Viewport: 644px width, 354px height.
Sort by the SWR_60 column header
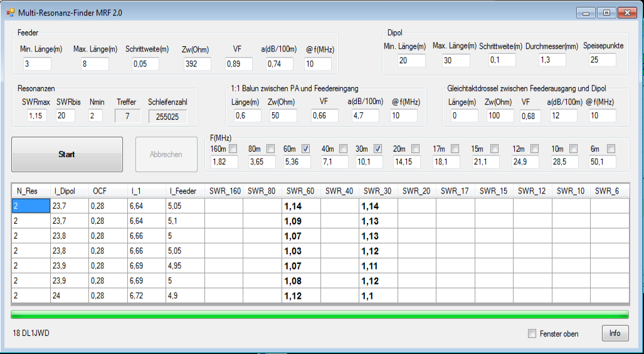300,190
